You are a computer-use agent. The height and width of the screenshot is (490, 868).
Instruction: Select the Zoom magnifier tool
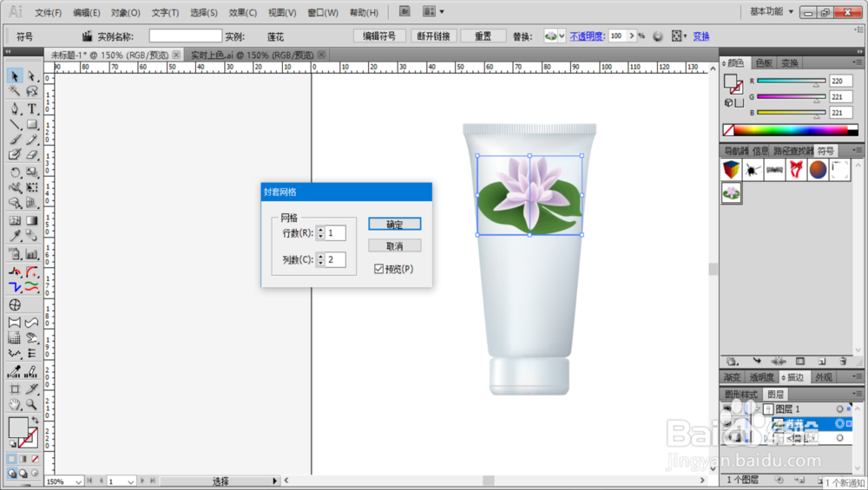click(x=32, y=404)
